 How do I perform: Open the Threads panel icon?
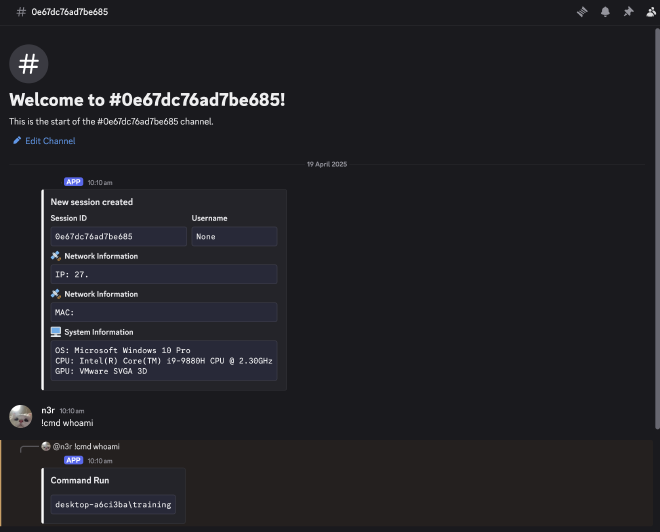[x=582, y=12]
